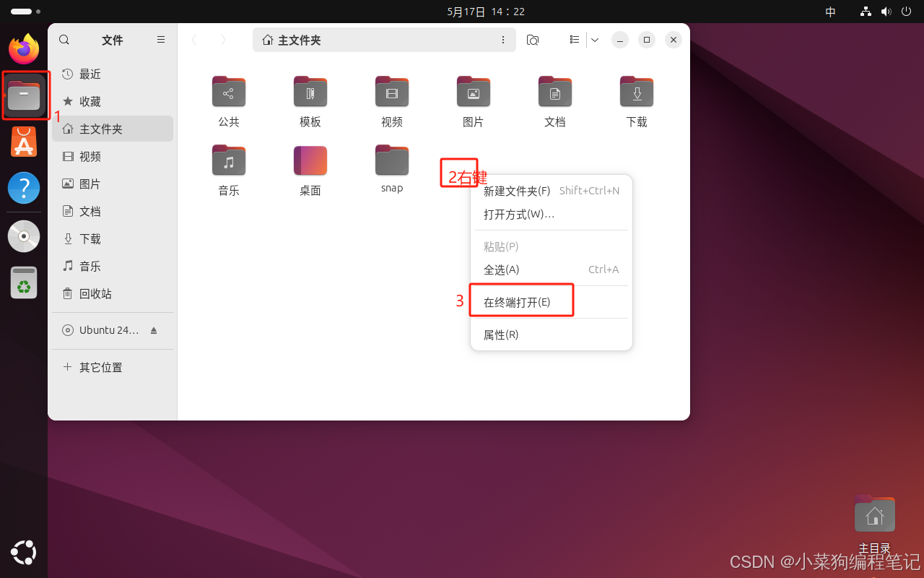Open the 中 input method indicator
The image size is (924, 578).
831,12
